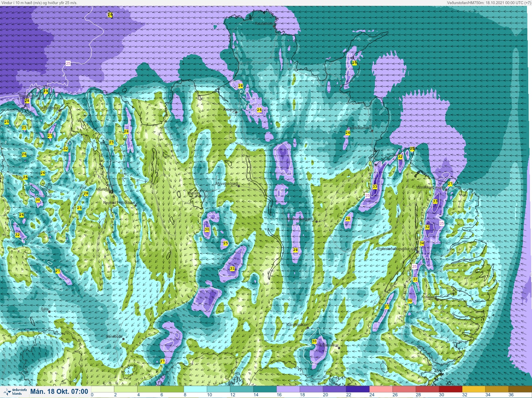532x398 pixels.
Task: Pick the green 6–8 m/s legend swatch
Action: [x=172, y=389]
